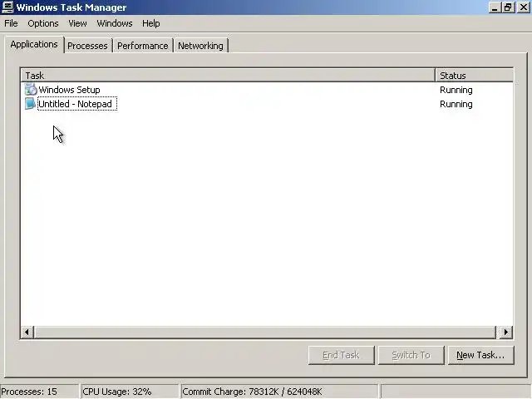Select the Windows Setup task row
The width and height of the screenshot is (532, 399).
coord(267,90)
